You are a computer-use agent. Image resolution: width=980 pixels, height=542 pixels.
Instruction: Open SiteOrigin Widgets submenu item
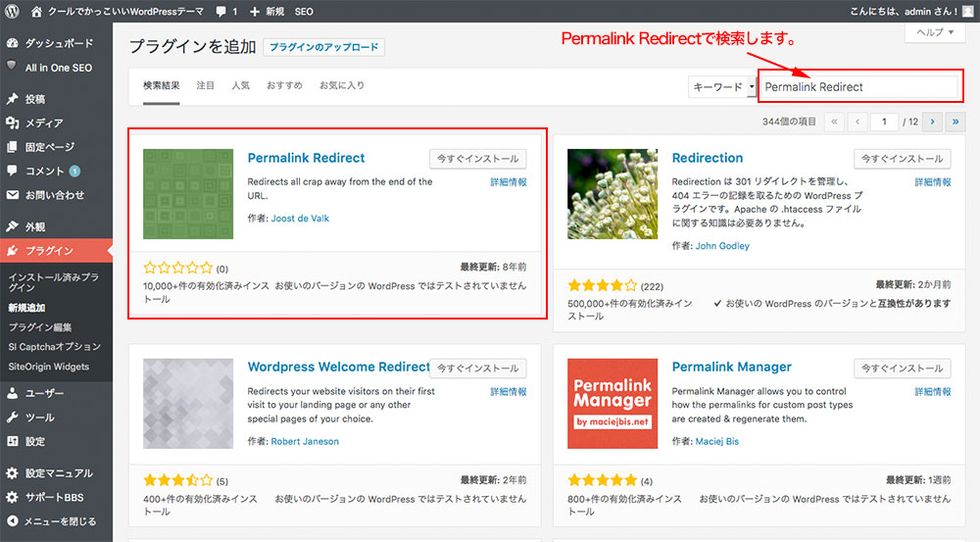49,367
